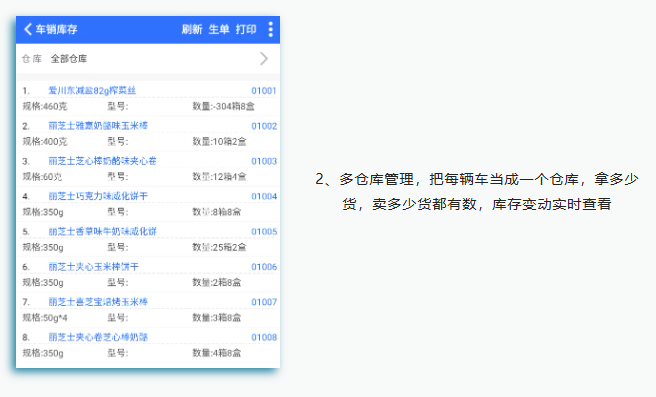Click product code 01008
The image size is (656, 397).
[x=264, y=337]
